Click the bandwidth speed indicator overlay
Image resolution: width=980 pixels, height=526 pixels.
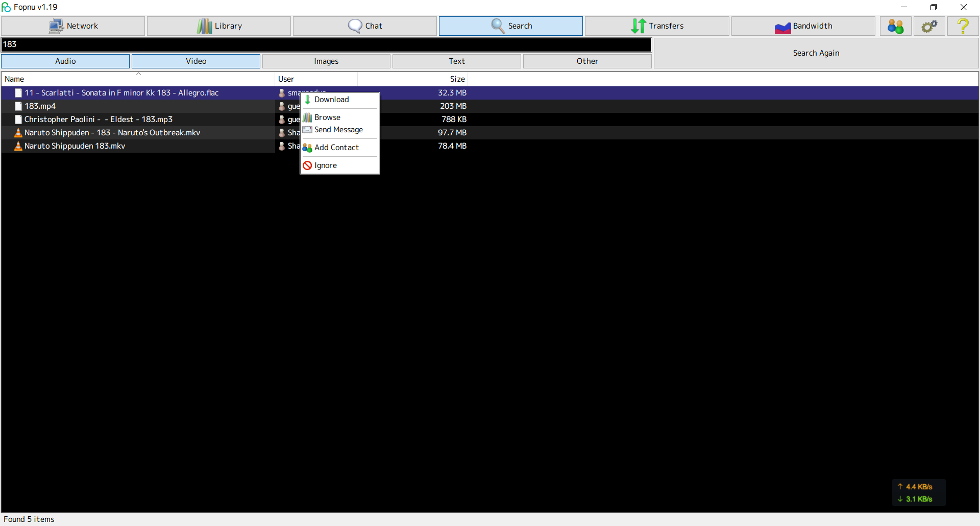[x=919, y=493]
